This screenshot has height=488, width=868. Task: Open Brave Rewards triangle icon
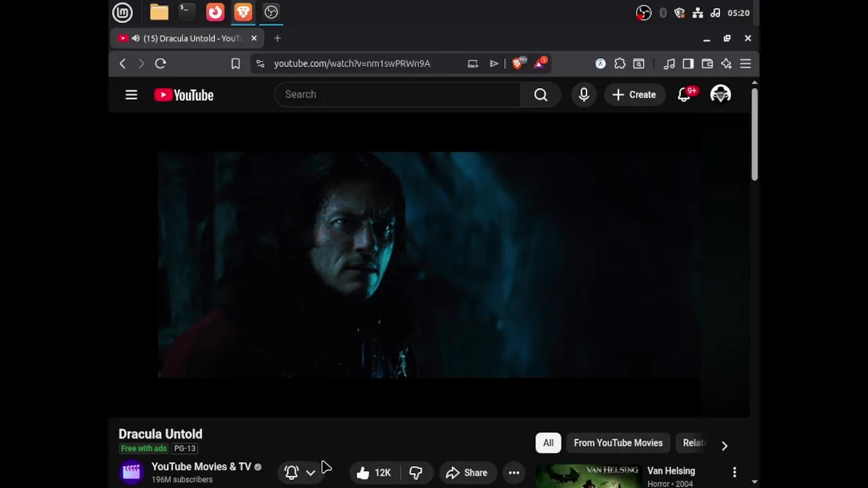click(540, 63)
